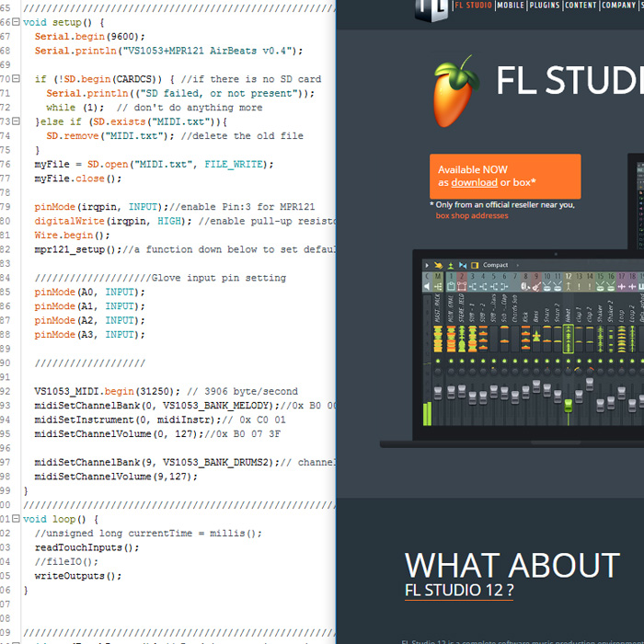Click the WHAT ABOUT heading

click(x=512, y=566)
